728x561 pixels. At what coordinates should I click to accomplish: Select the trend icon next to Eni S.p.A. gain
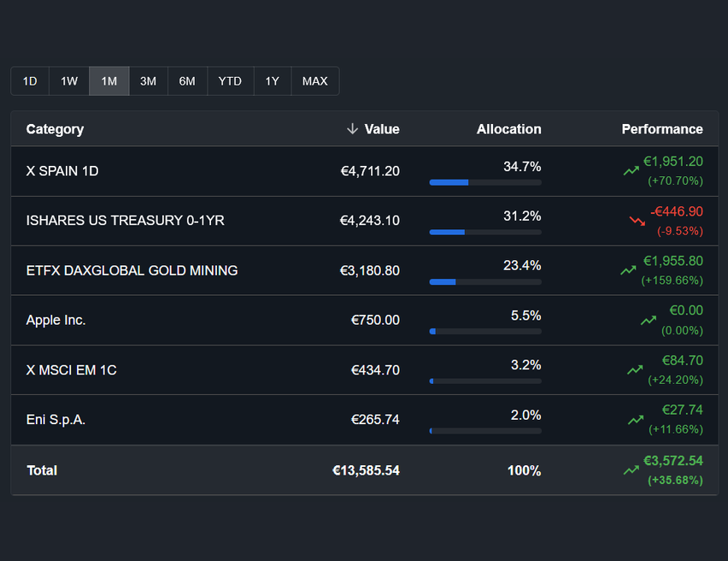pyautogui.click(x=635, y=420)
